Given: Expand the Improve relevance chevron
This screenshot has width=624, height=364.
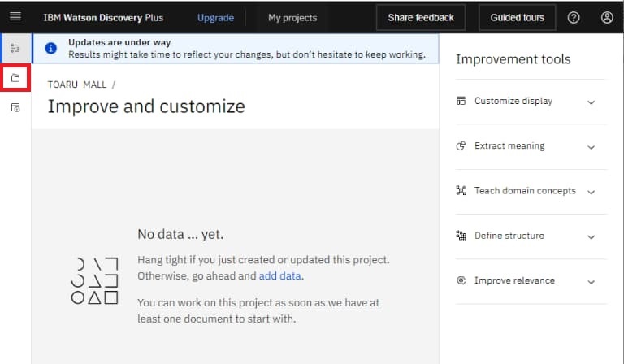Looking at the screenshot, I should coord(591,281).
